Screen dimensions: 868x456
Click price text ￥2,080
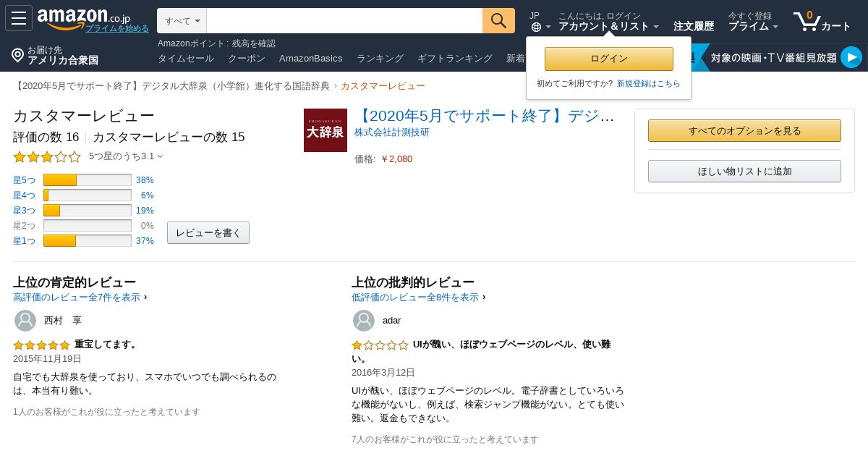[x=396, y=159]
